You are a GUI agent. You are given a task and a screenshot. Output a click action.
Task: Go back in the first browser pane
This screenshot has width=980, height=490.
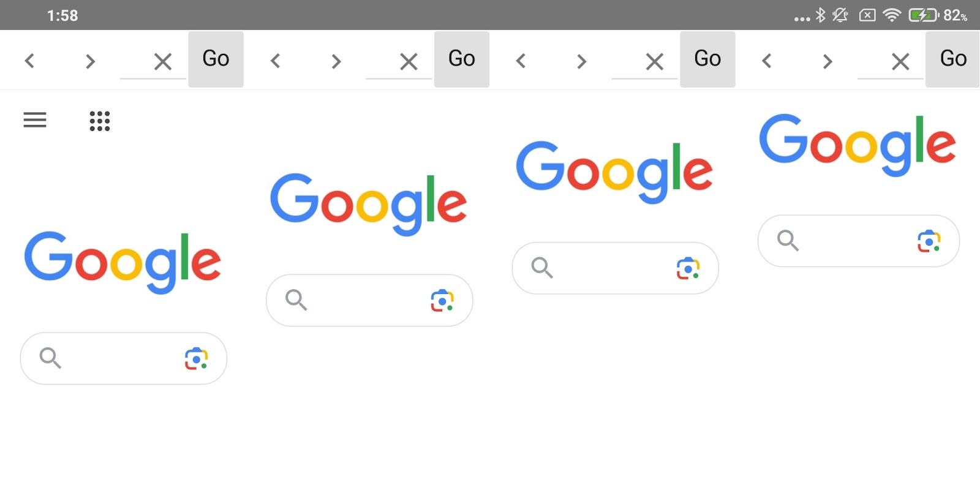coord(29,61)
